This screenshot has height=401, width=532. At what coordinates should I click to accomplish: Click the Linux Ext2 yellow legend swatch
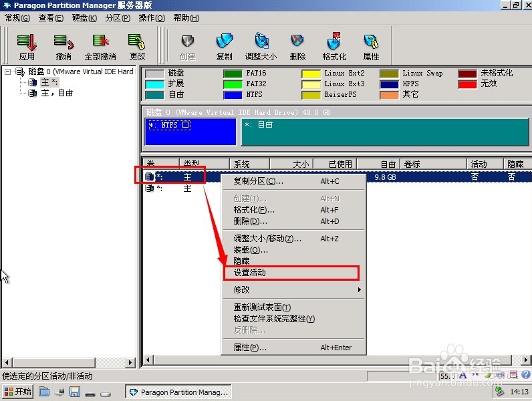pos(311,74)
